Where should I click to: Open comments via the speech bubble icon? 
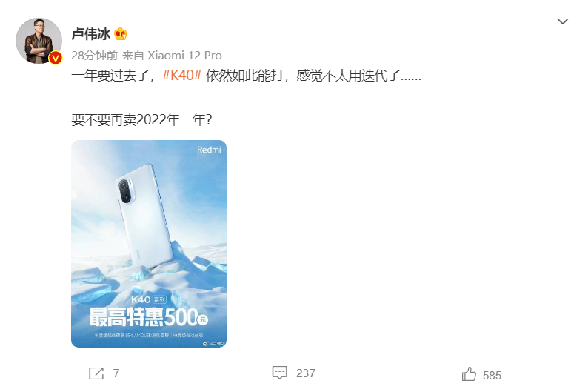tap(279, 373)
